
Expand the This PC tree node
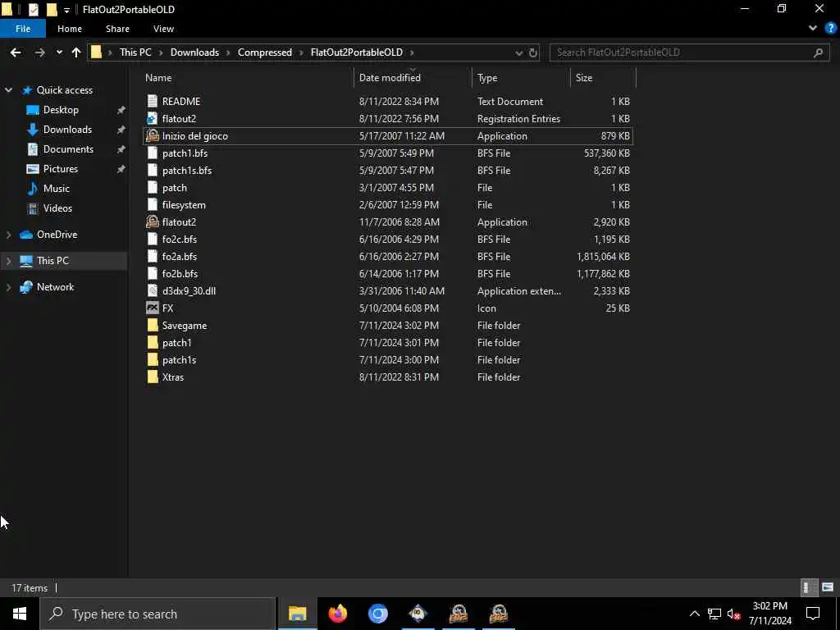pyautogui.click(x=8, y=261)
